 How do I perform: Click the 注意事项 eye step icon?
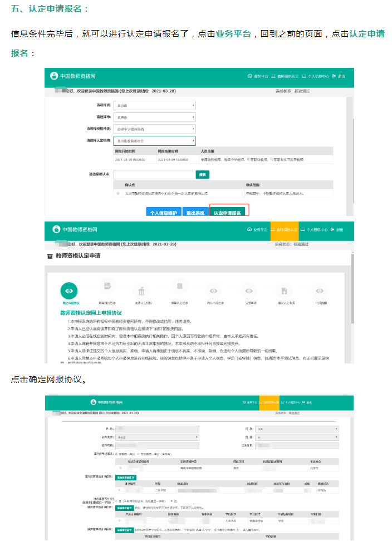(x=249, y=291)
